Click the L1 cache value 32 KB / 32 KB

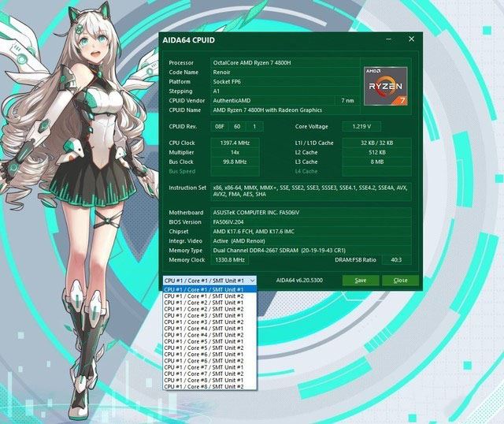click(376, 143)
